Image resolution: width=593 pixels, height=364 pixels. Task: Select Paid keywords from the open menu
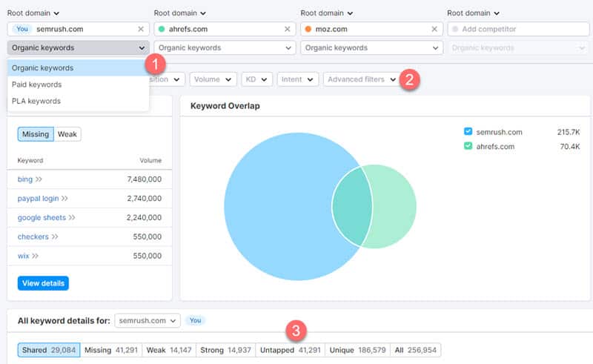coord(36,85)
